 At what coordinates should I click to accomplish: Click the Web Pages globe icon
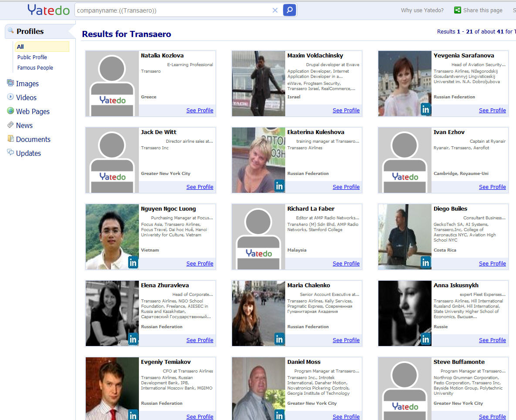(10, 111)
